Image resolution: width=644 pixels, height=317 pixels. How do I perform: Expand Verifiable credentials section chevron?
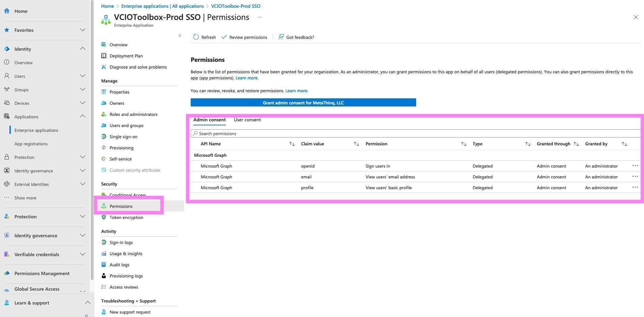(83, 254)
